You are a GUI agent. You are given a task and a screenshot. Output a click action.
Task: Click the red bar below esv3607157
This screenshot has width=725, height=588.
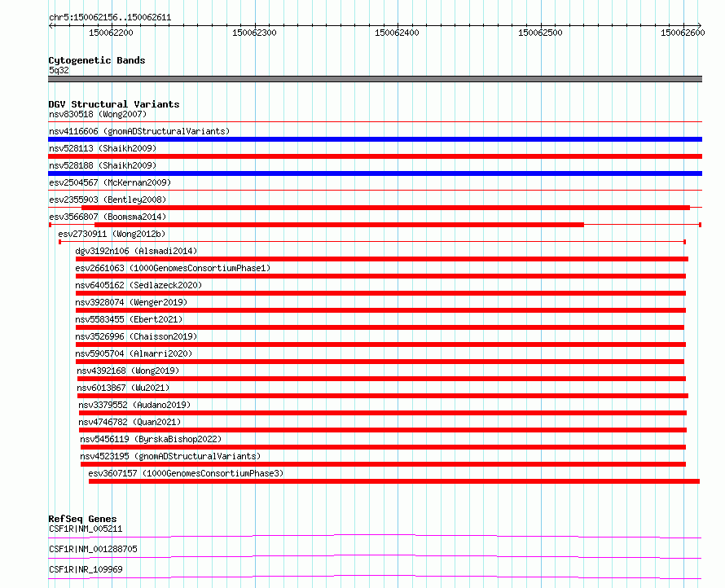pos(394,481)
